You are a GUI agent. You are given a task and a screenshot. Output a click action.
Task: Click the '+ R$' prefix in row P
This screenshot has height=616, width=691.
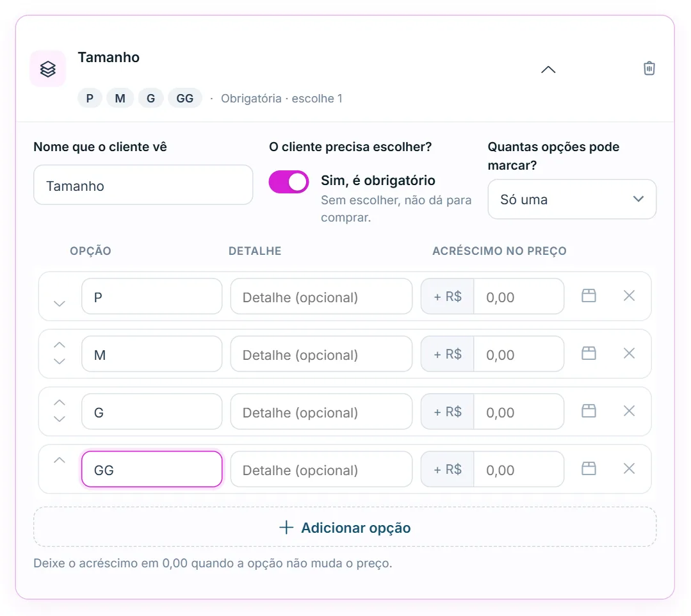(x=447, y=296)
